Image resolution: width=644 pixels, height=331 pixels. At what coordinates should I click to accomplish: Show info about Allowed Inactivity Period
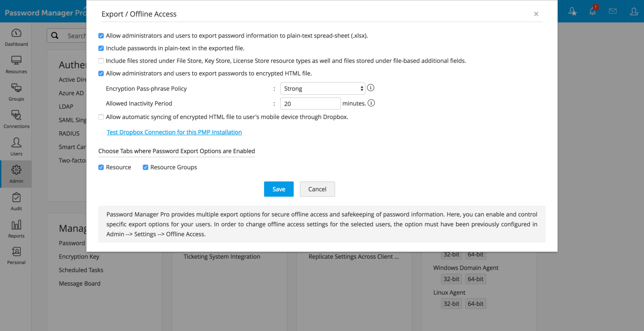pos(371,103)
